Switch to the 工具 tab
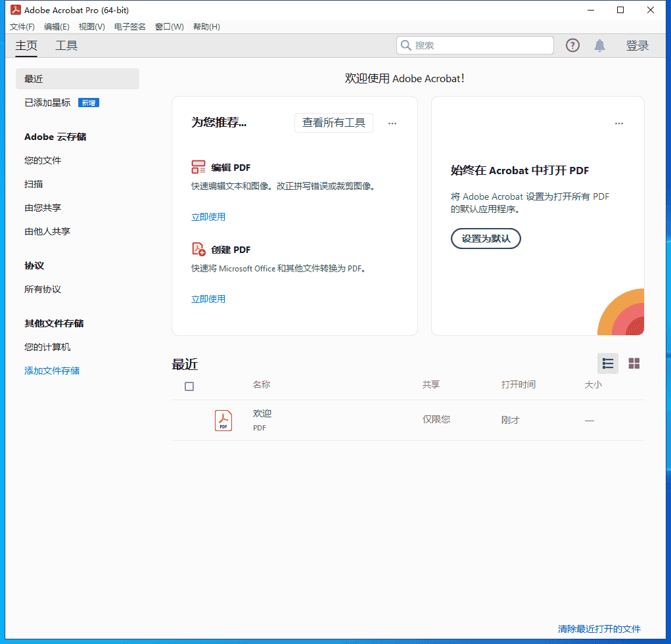The image size is (671, 644). [x=66, y=45]
